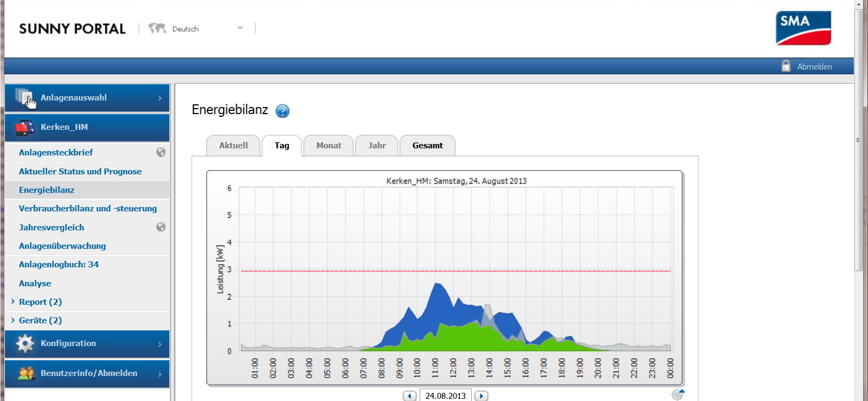Open the Jahr tab
868x401 pixels.
point(376,146)
